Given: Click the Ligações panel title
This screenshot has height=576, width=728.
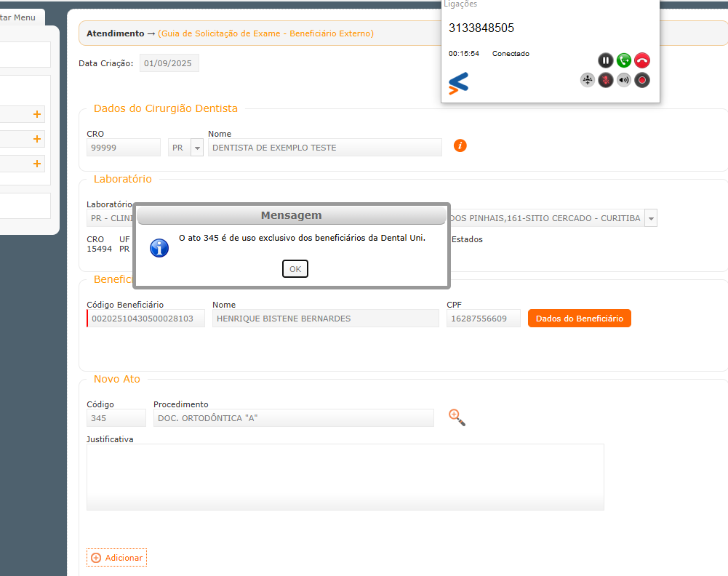Looking at the screenshot, I should pyautogui.click(x=460, y=4).
